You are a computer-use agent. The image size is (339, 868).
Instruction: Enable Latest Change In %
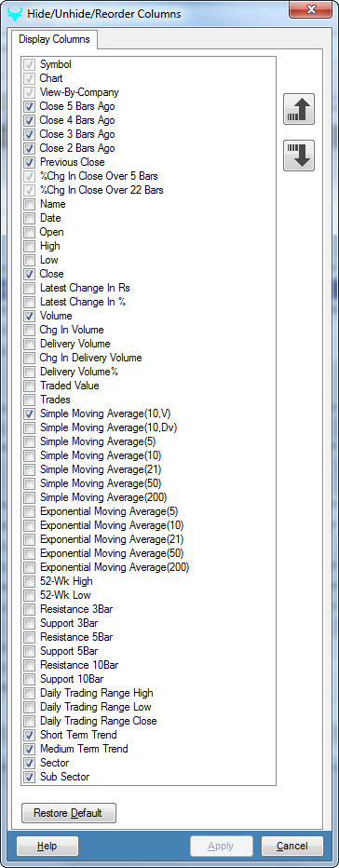point(30,303)
